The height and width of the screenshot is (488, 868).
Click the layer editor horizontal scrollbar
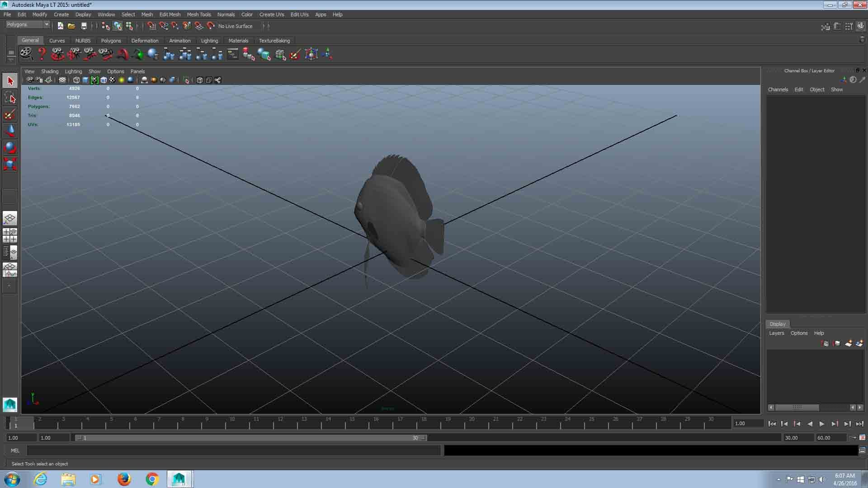tap(798, 408)
